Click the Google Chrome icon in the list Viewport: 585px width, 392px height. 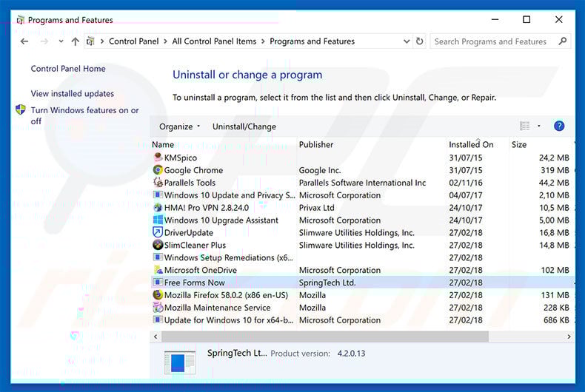click(x=158, y=170)
